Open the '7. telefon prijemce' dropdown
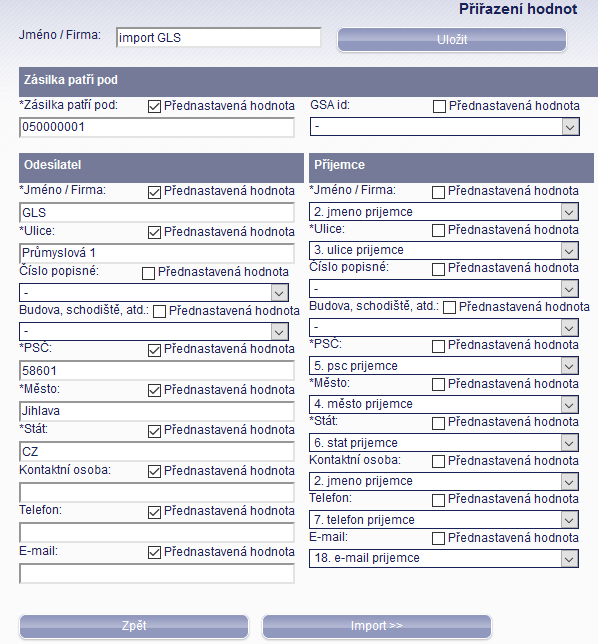This screenshot has width=598, height=644. pyautogui.click(x=444, y=520)
